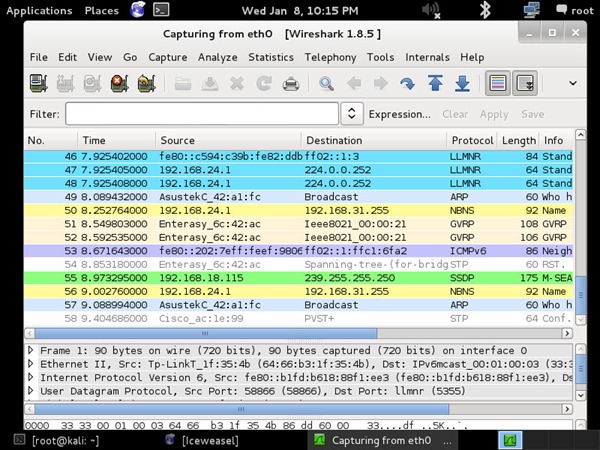Sort by the Destination column header

374,140
